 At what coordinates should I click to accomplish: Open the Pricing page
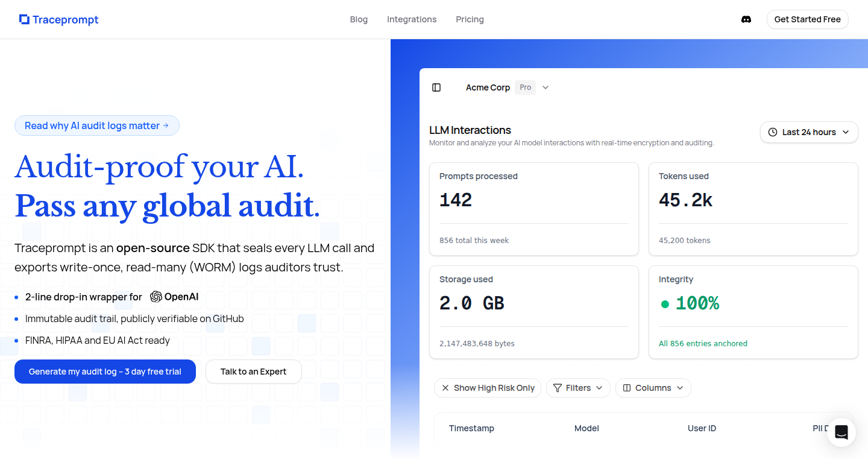(x=470, y=19)
